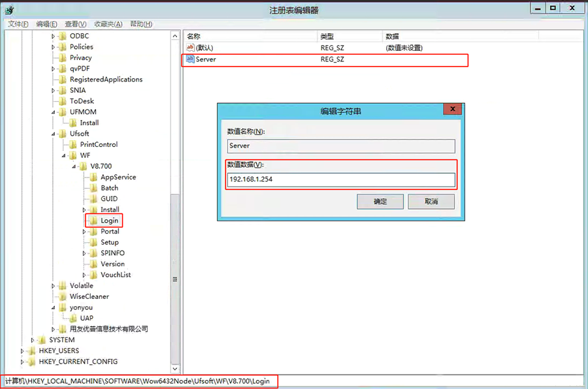The width and height of the screenshot is (588, 389).
Task: Click the 类型 column header
Action: (x=350, y=37)
